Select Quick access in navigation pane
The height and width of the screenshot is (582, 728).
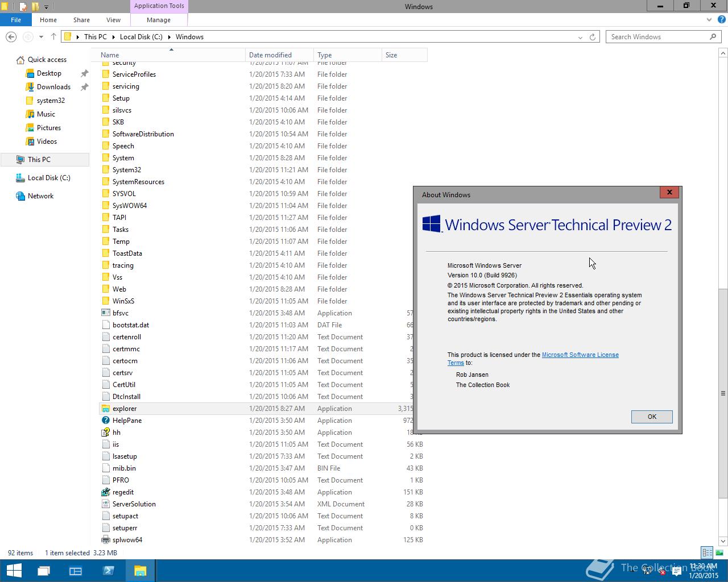pos(47,59)
